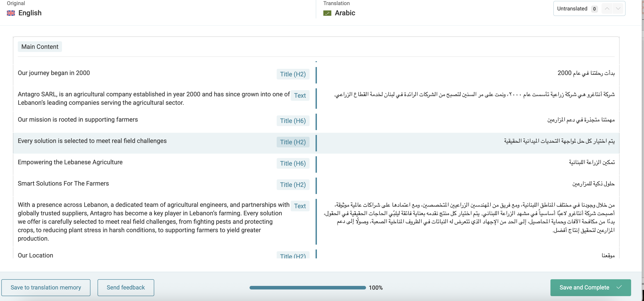Click the Text tag on Antagro SARL row
Screen dimensions: 644x301
300,95
